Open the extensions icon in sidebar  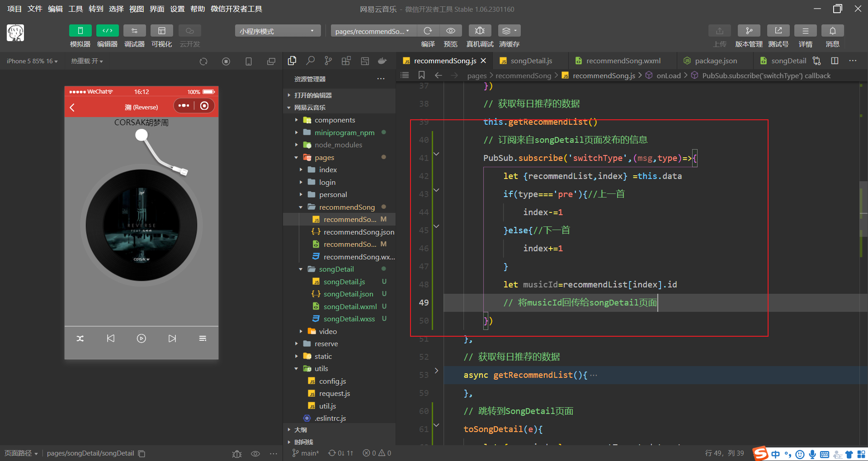[x=346, y=61]
